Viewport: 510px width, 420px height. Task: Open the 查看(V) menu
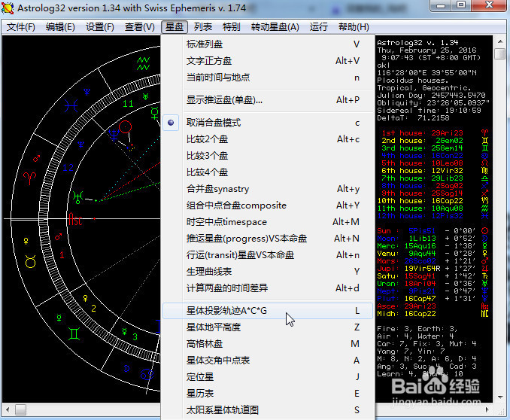139,27
